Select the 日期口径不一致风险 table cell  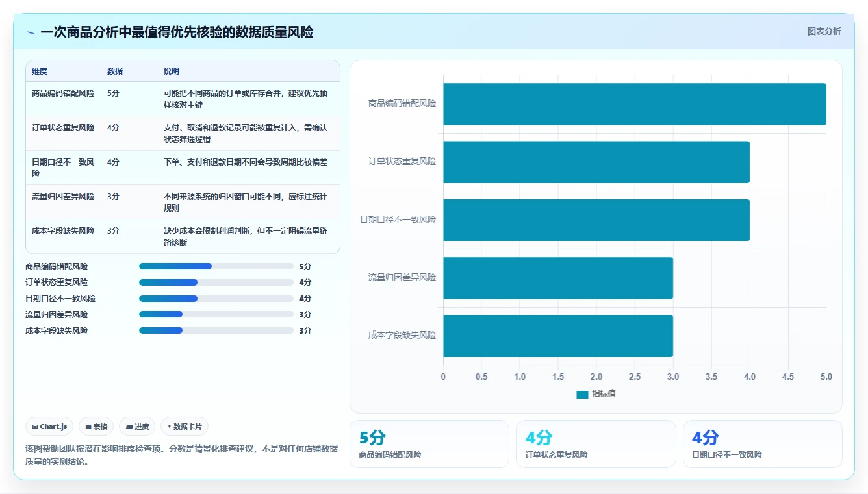(x=63, y=168)
